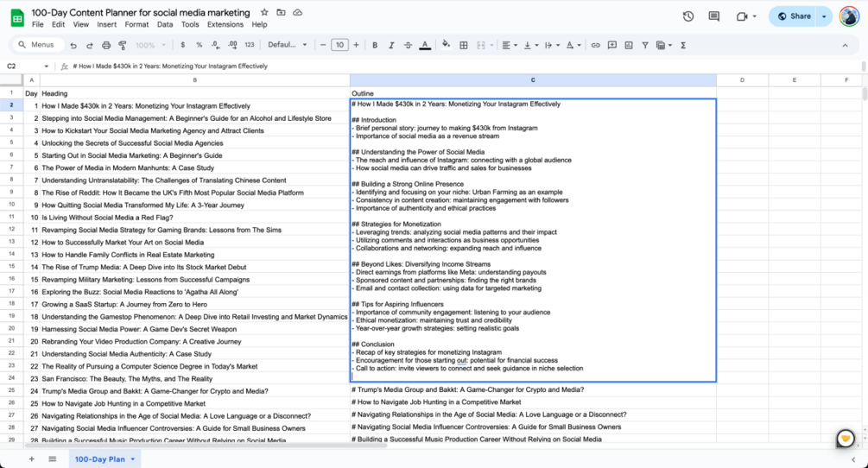
Task: Open the functions menu (sigma)
Action: [683, 46]
